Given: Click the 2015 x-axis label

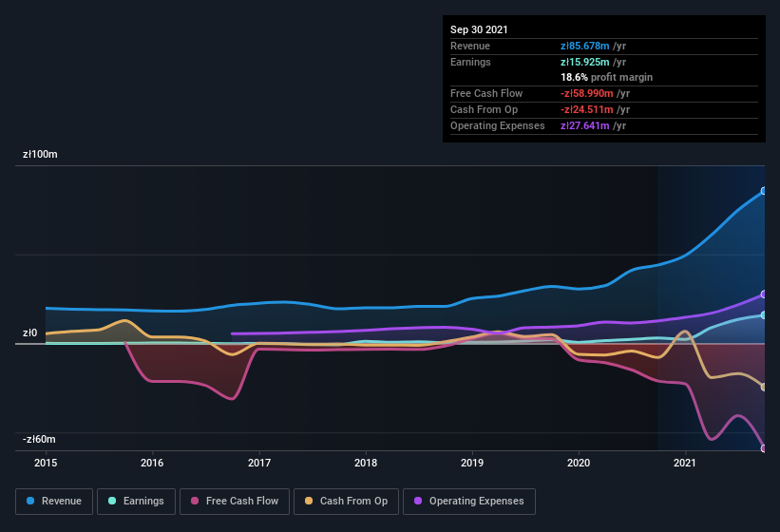Looking at the screenshot, I should (46, 463).
